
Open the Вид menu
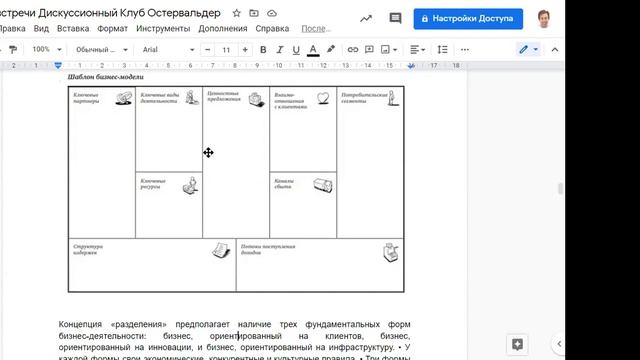pyautogui.click(x=41, y=29)
